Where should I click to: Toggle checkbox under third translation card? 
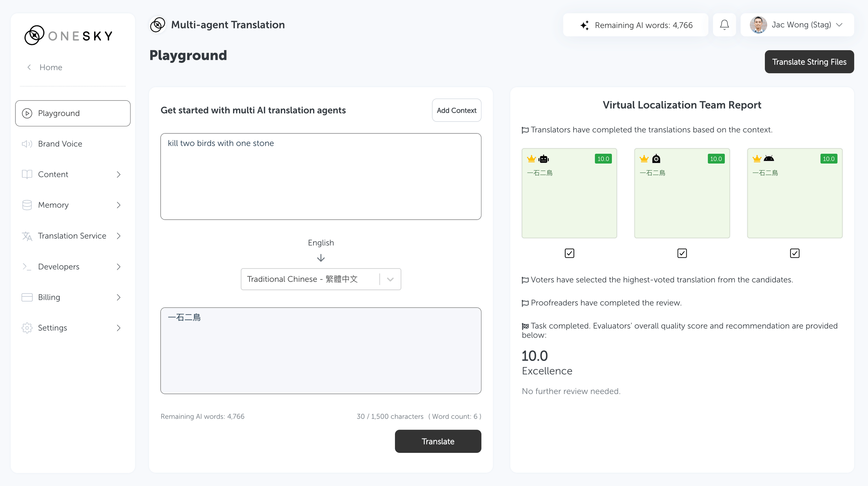tap(794, 253)
